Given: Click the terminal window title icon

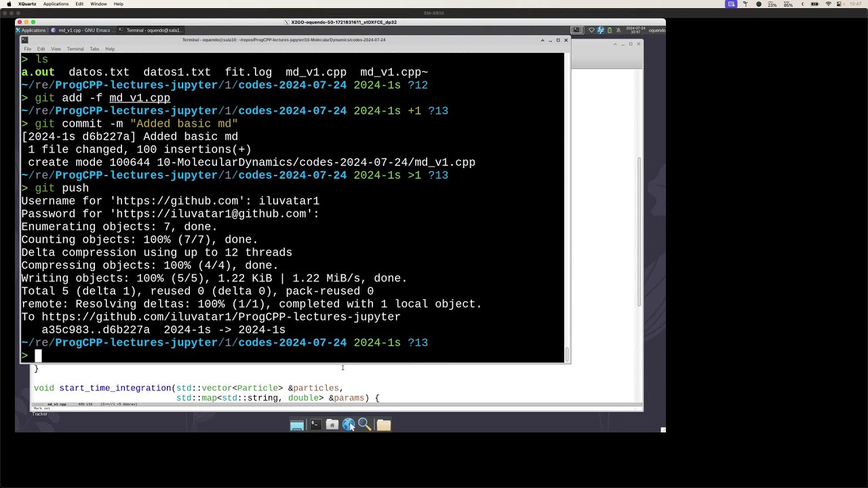Looking at the screenshot, I should (x=25, y=40).
